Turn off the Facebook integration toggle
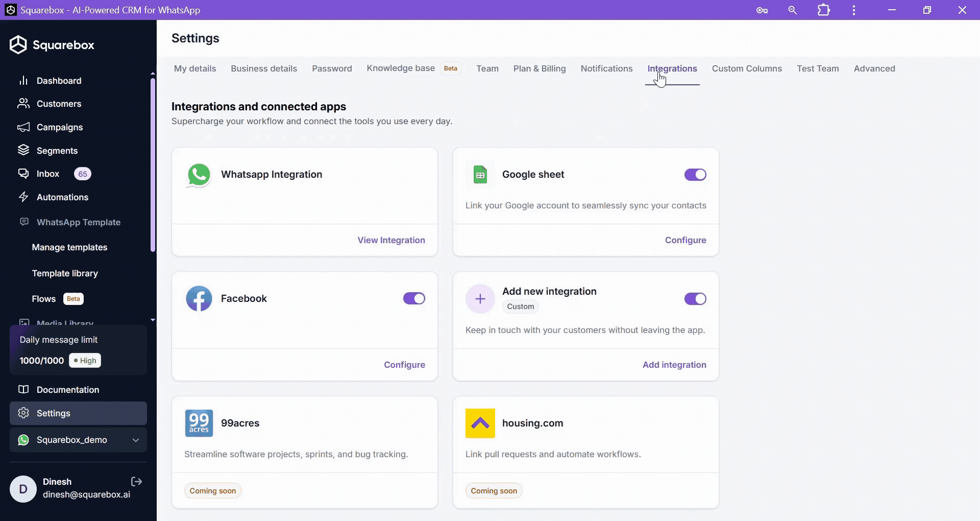Image resolution: width=980 pixels, height=521 pixels. coord(414,298)
